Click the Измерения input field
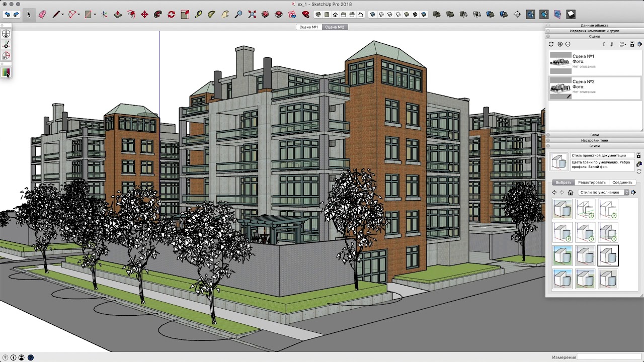644x362 pixels. click(609, 357)
